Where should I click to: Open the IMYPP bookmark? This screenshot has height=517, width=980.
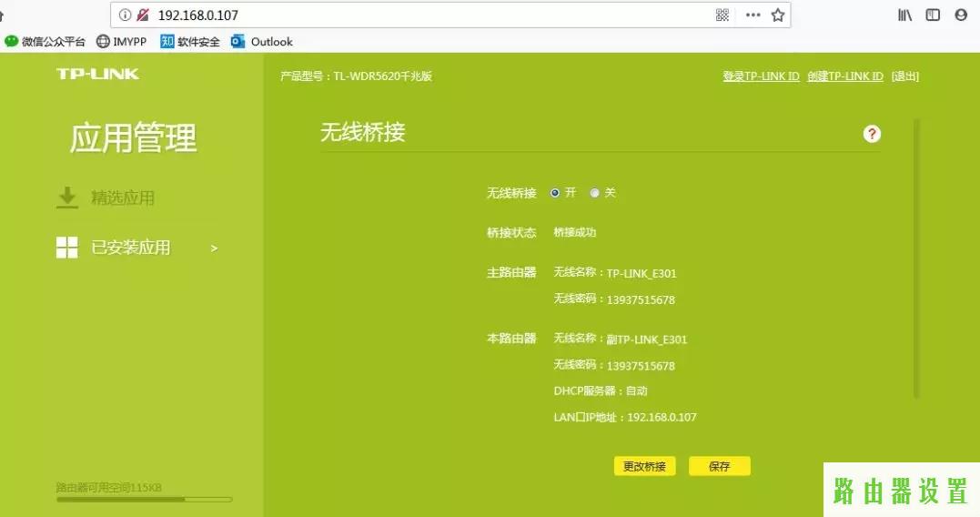point(121,42)
